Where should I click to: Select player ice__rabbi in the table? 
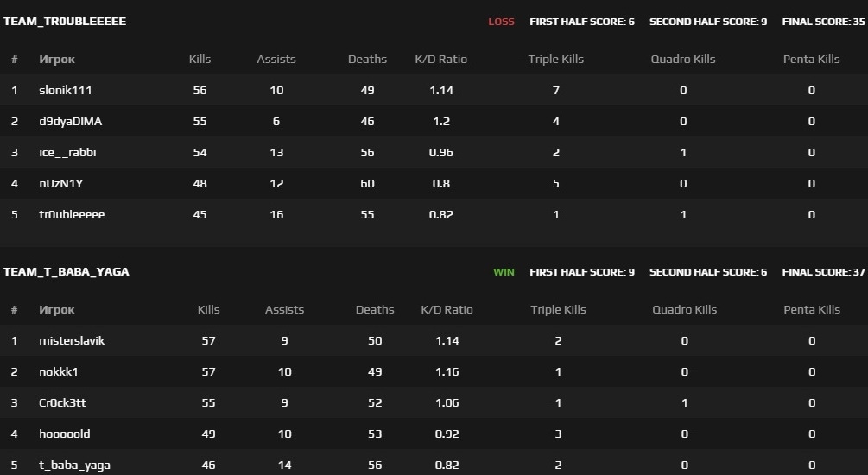tap(67, 153)
